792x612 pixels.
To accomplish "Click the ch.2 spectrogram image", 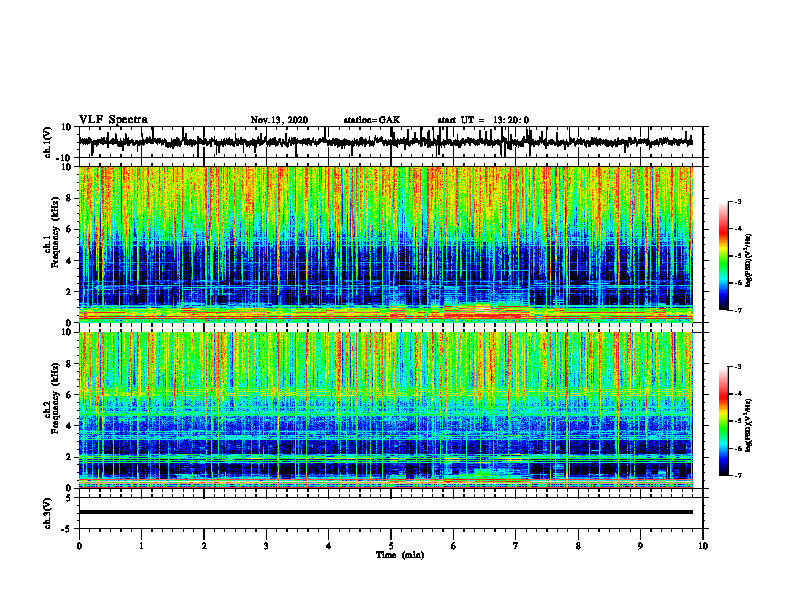I will coord(386,410).
